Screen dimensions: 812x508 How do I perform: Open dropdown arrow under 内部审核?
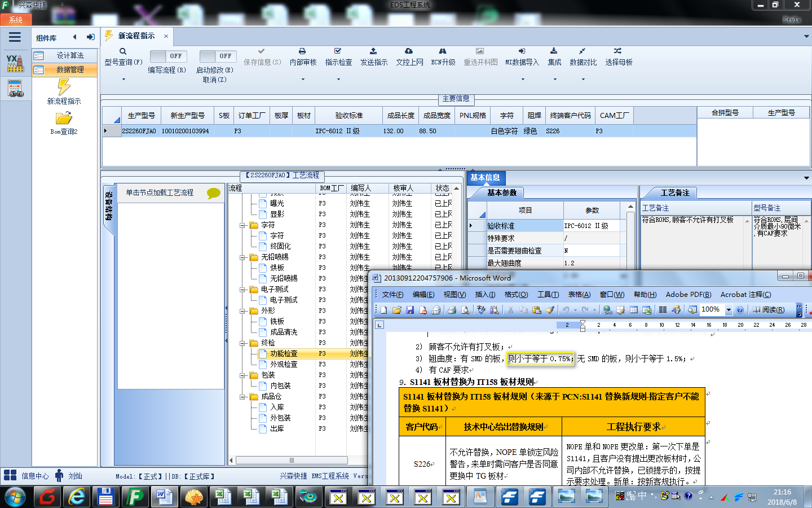[303, 80]
